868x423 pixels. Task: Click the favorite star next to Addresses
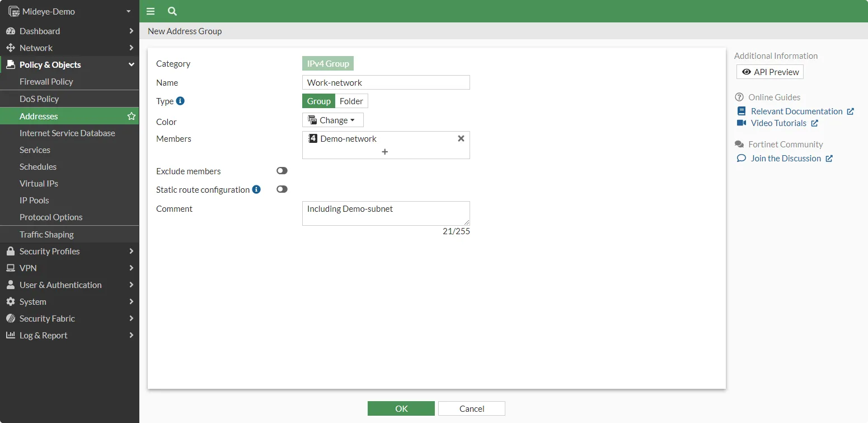pyautogui.click(x=131, y=116)
